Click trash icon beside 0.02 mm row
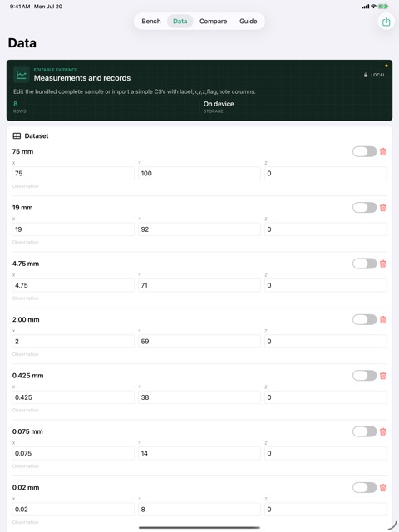Viewport: 399px width, 532px height. click(382, 488)
